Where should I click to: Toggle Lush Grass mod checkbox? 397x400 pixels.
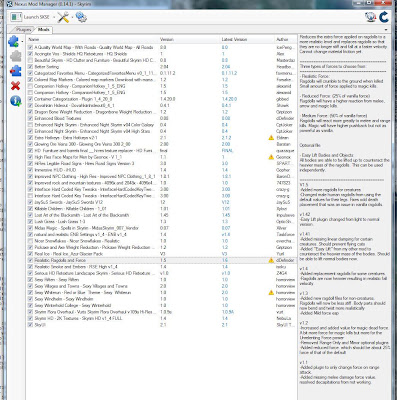tap(31, 222)
